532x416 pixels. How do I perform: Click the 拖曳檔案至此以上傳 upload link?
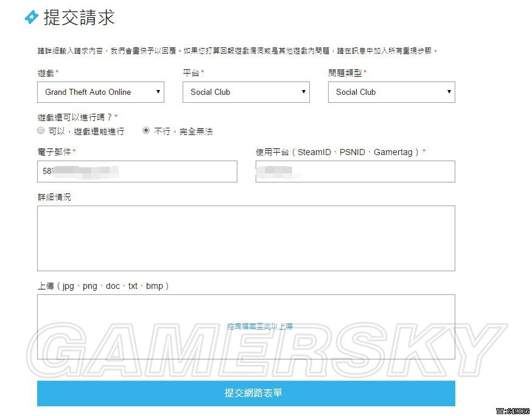coord(260,327)
